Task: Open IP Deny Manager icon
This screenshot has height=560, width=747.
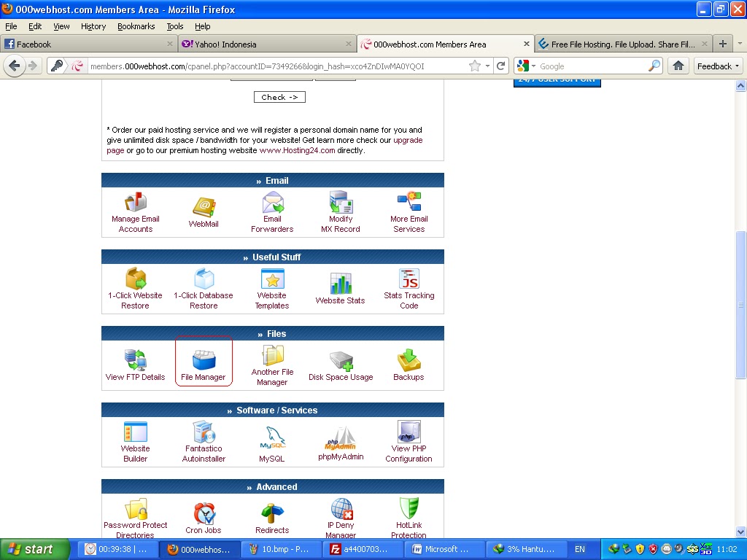Action: click(341, 508)
